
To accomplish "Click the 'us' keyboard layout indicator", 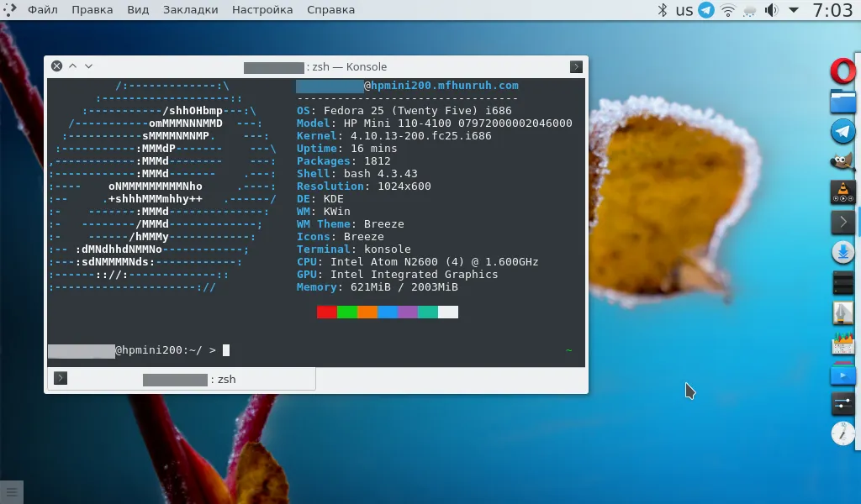I will point(684,10).
